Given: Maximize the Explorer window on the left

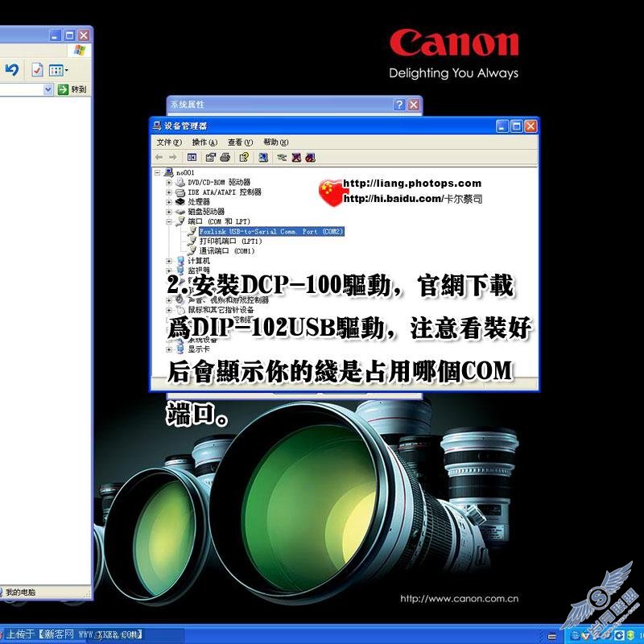Looking at the screenshot, I should [x=69, y=35].
